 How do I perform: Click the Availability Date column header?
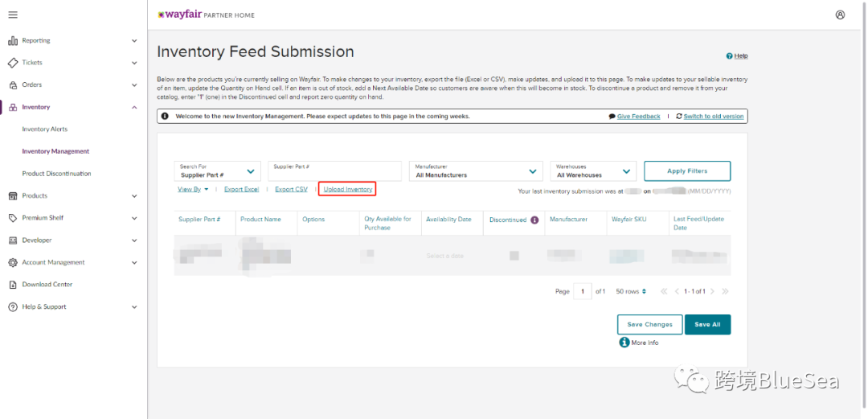(x=448, y=220)
